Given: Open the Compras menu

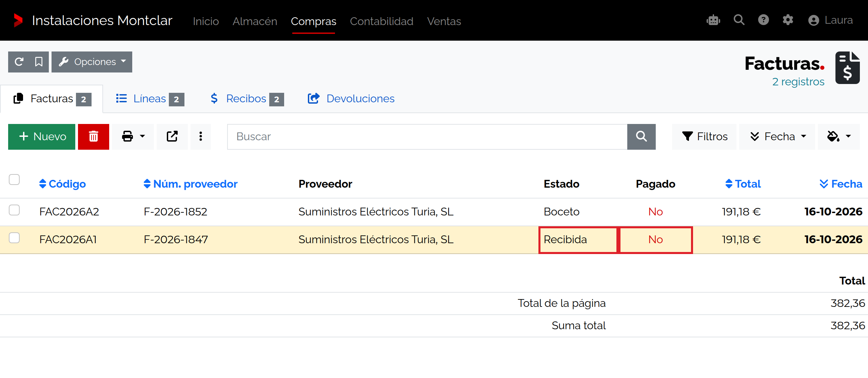Looking at the screenshot, I should [313, 21].
